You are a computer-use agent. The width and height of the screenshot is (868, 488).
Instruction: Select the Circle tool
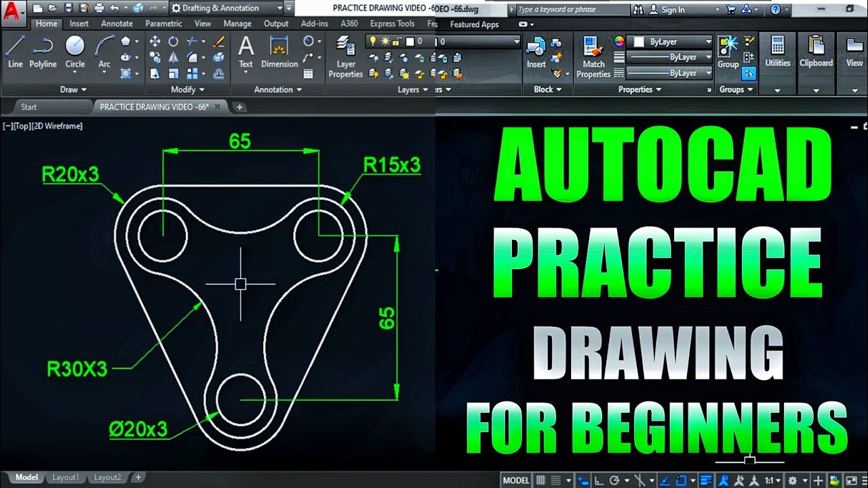(x=75, y=52)
